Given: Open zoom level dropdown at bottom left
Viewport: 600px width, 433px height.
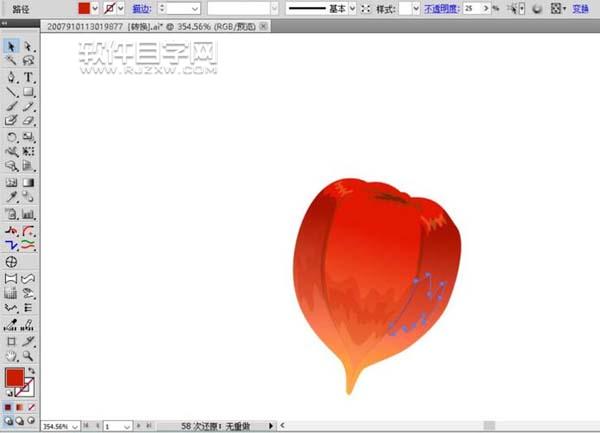Looking at the screenshot, I should (76, 426).
